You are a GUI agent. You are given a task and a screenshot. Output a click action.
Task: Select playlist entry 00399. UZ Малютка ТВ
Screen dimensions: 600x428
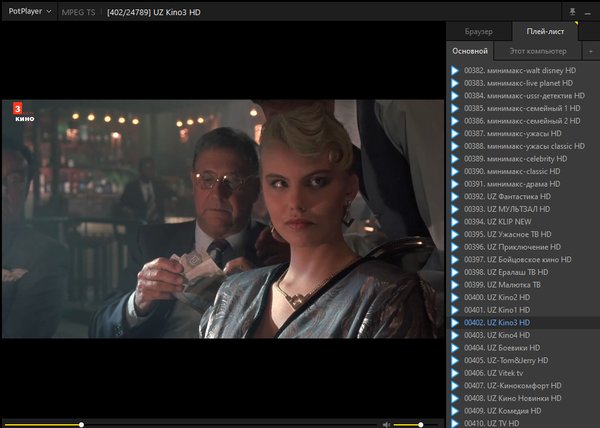coord(523,285)
